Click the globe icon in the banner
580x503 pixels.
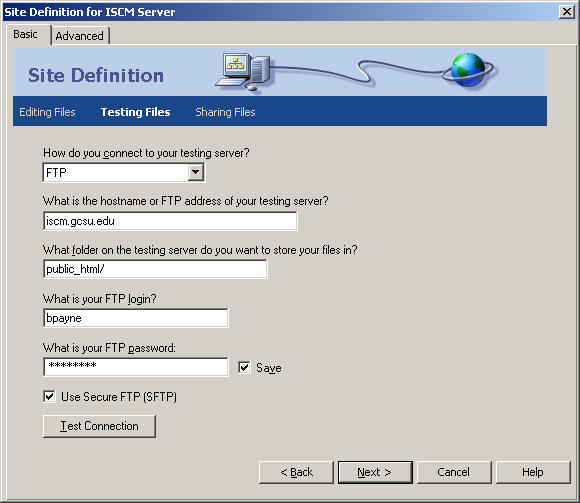[468, 70]
